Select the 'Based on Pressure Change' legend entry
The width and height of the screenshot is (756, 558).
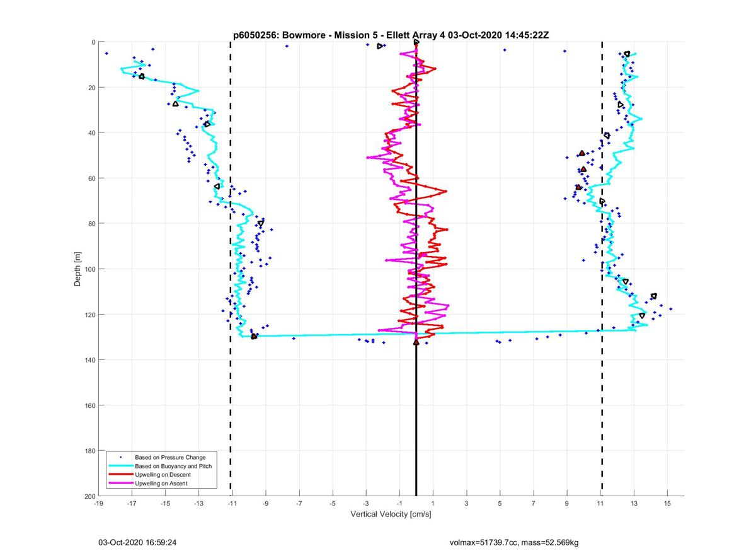tap(170, 456)
